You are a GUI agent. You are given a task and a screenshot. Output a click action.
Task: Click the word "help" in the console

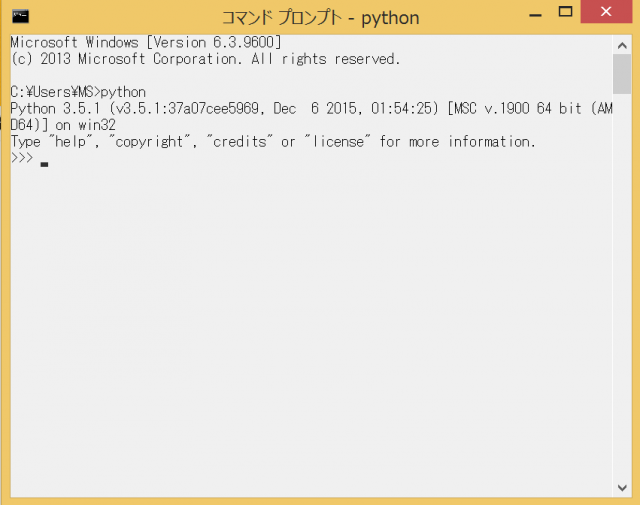pyautogui.click(x=67, y=141)
